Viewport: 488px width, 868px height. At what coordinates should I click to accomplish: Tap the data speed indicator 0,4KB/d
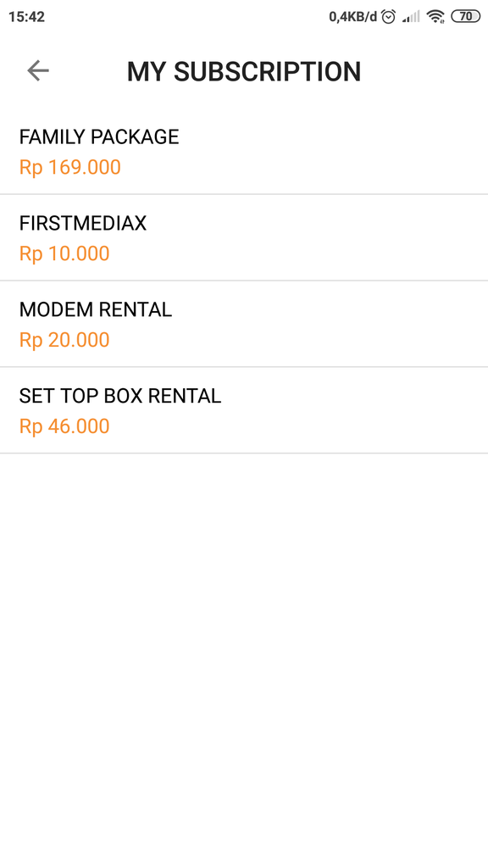click(x=354, y=15)
